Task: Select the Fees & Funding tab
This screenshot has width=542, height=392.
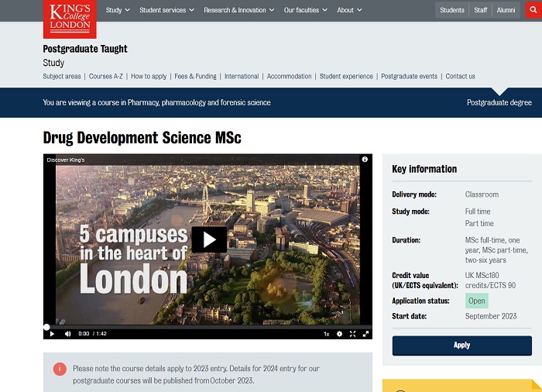Action: pos(195,77)
